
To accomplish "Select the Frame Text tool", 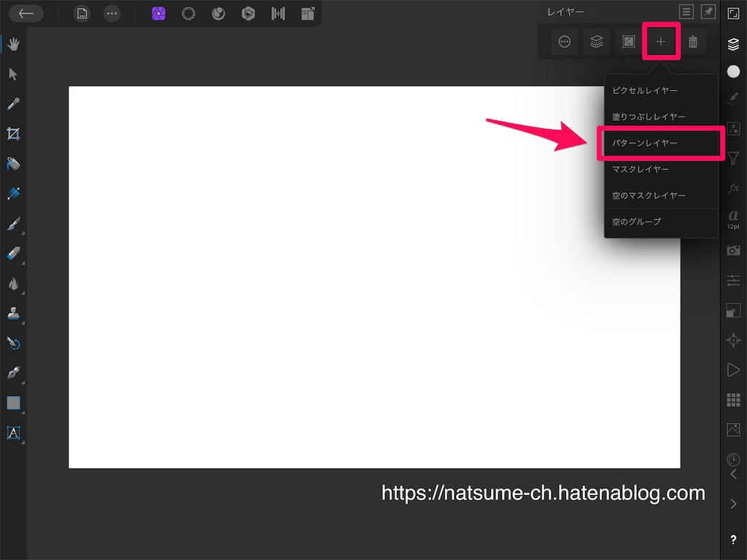I will point(13,432).
